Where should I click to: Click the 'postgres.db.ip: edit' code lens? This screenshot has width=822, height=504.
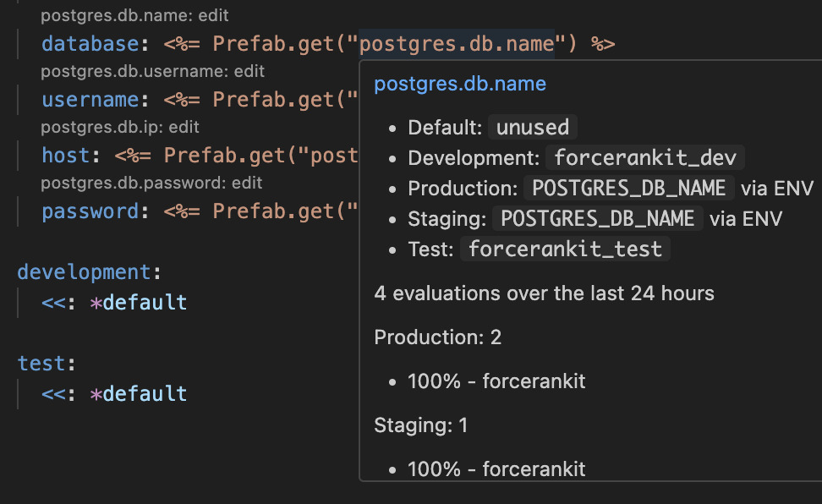[120, 128]
